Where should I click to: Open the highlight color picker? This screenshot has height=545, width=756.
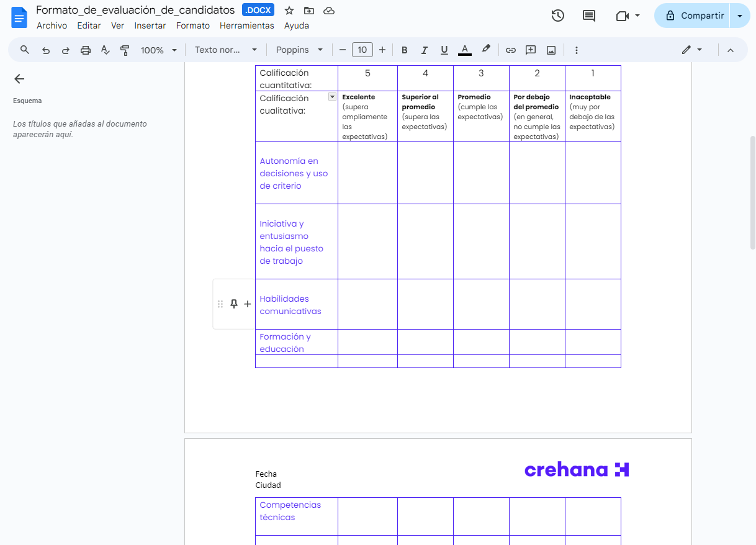486,50
